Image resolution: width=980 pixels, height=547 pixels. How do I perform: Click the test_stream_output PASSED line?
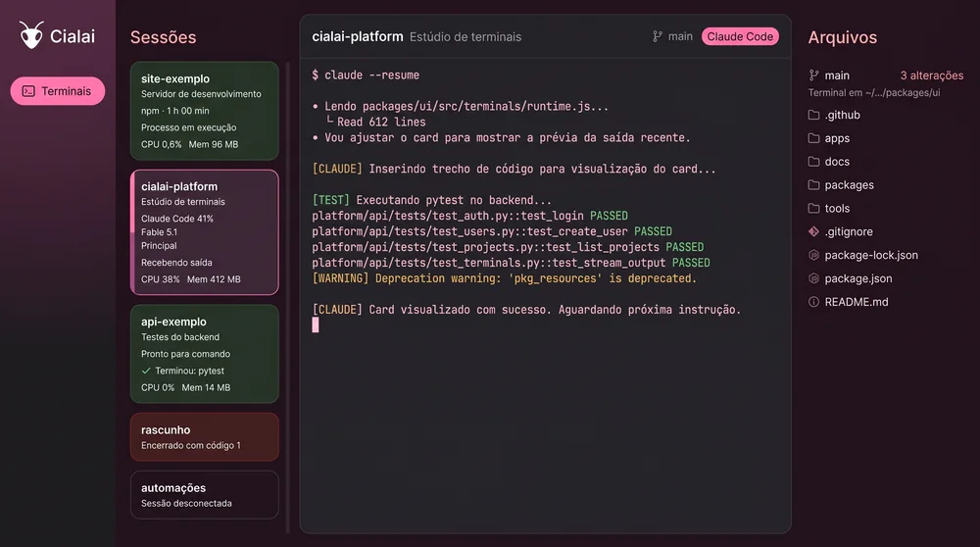511,263
